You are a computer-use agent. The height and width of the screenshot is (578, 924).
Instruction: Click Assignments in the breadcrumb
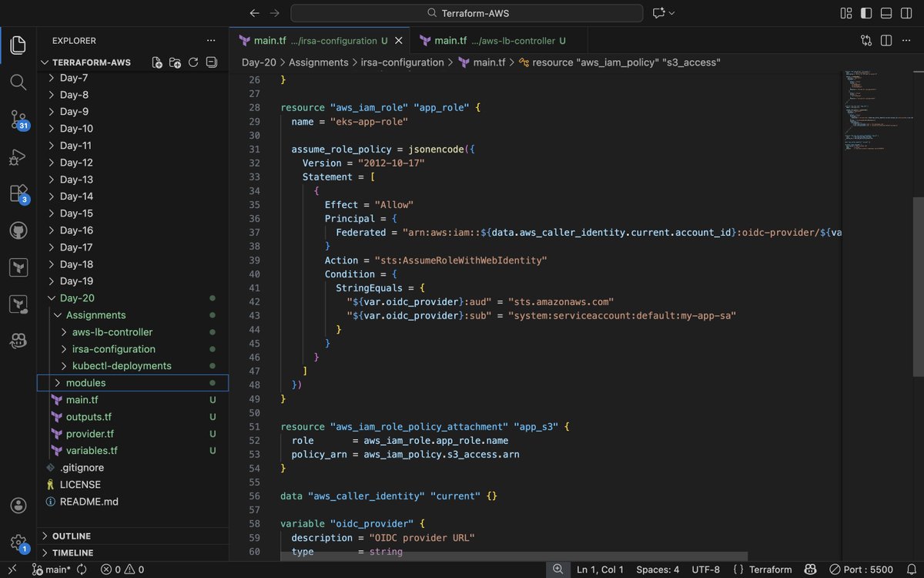point(319,62)
